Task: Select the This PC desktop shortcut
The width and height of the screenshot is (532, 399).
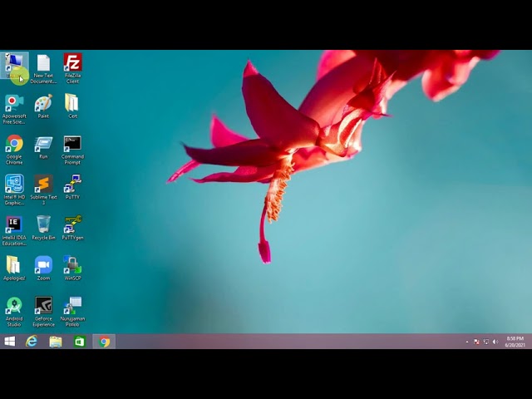Action: (x=14, y=66)
